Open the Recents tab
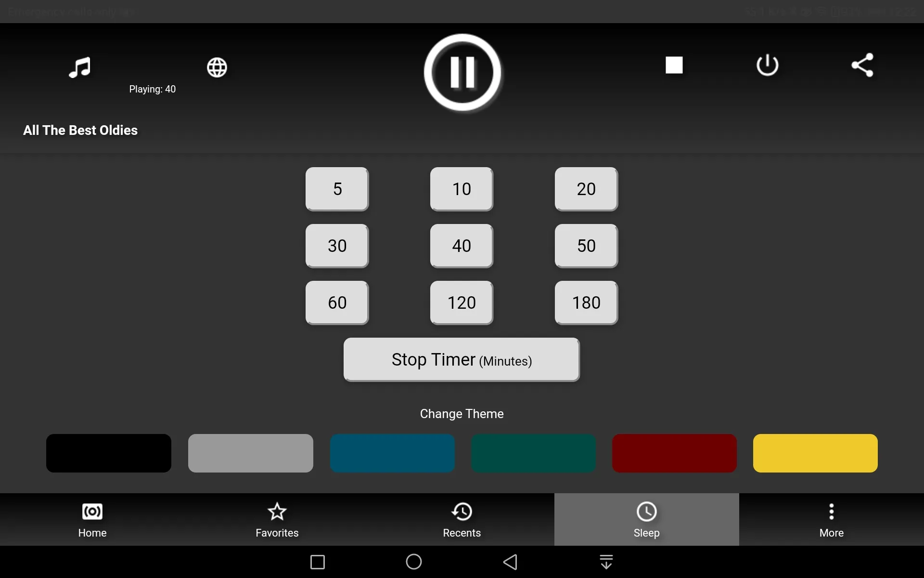 click(462, 519)
